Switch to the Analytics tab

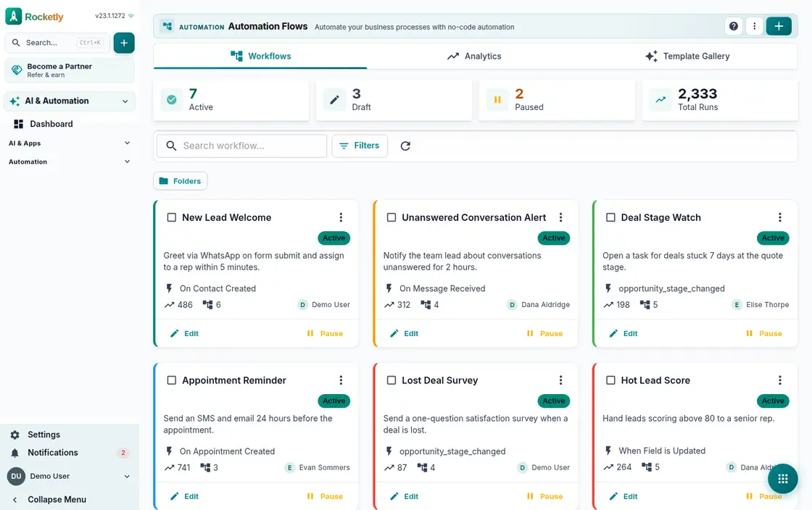474,57
